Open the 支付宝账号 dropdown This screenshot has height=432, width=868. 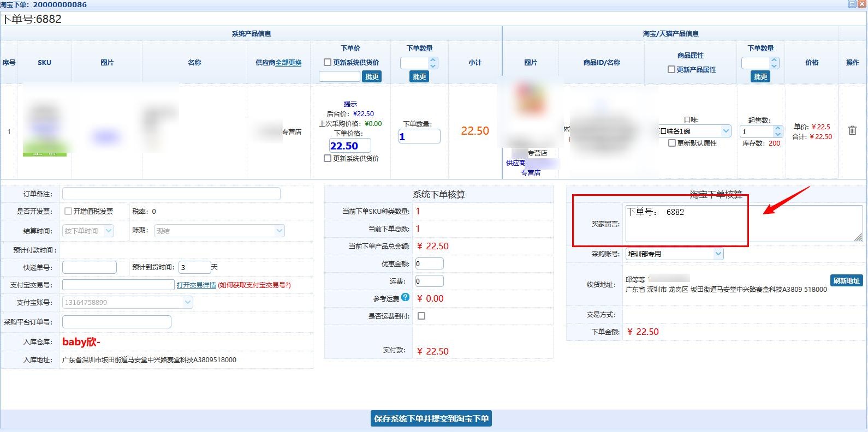coord(188,302)
